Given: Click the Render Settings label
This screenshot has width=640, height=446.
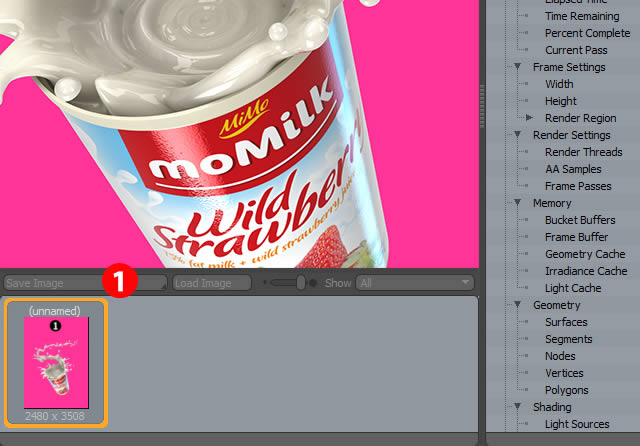Looking at the screenshot, I should click(x=571, y=135).
